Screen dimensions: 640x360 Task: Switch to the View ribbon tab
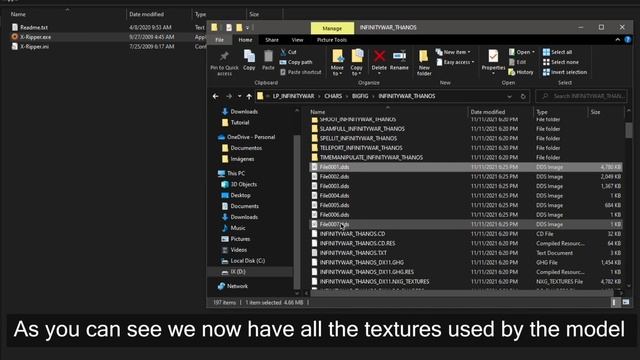pos(298,40)
